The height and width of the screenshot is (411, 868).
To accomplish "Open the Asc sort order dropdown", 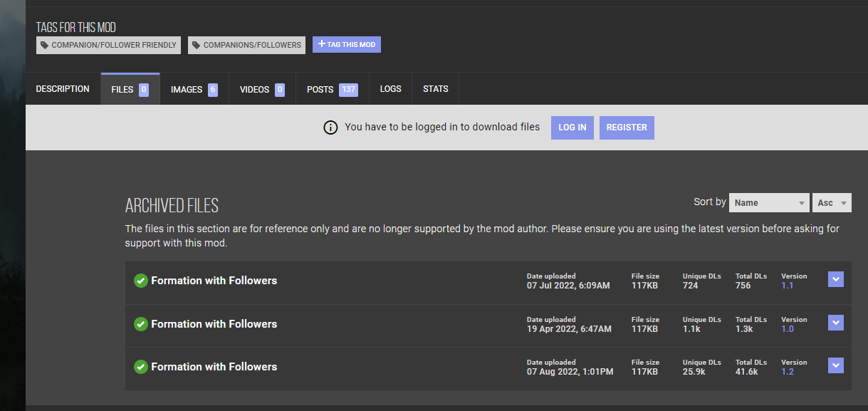I will [x=832, y=203].
